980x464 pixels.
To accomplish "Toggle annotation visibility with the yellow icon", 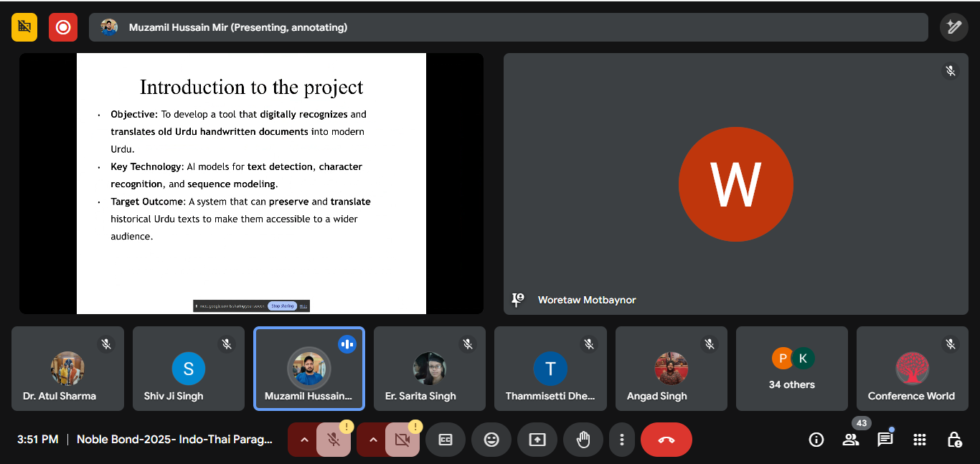I will 24,27.
